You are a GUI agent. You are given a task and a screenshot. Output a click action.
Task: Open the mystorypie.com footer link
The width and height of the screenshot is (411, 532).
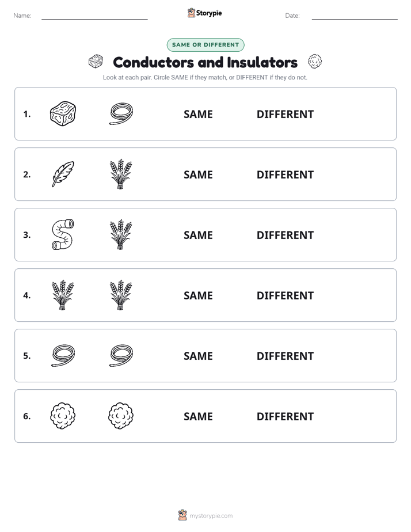point(211,516)
